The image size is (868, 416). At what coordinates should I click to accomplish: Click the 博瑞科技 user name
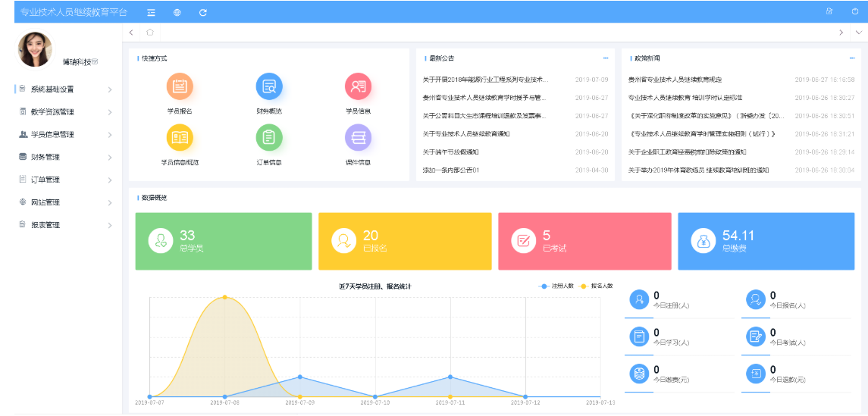click(77, 62)
